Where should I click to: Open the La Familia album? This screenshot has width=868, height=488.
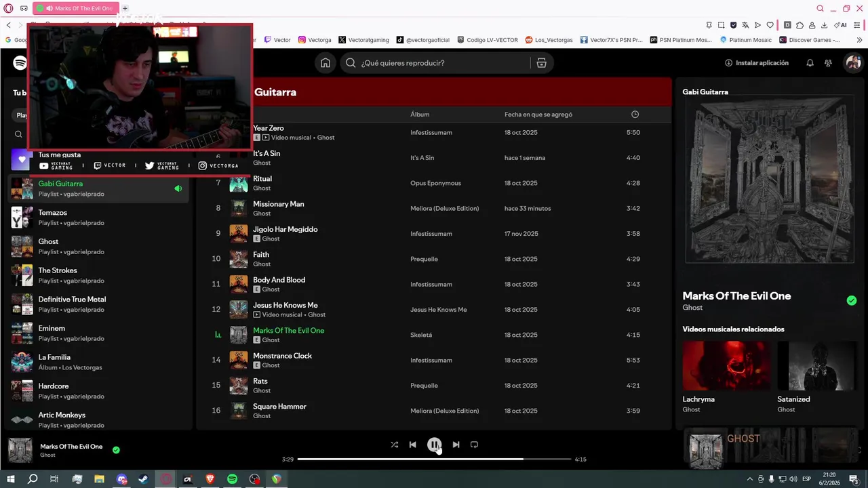tap(98, 362)
